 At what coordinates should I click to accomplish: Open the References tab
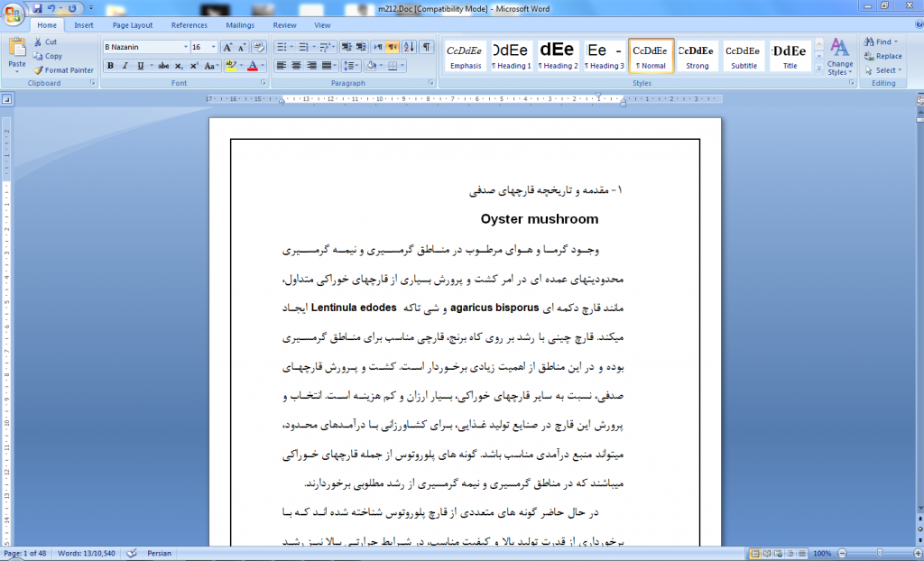point(189,25)
